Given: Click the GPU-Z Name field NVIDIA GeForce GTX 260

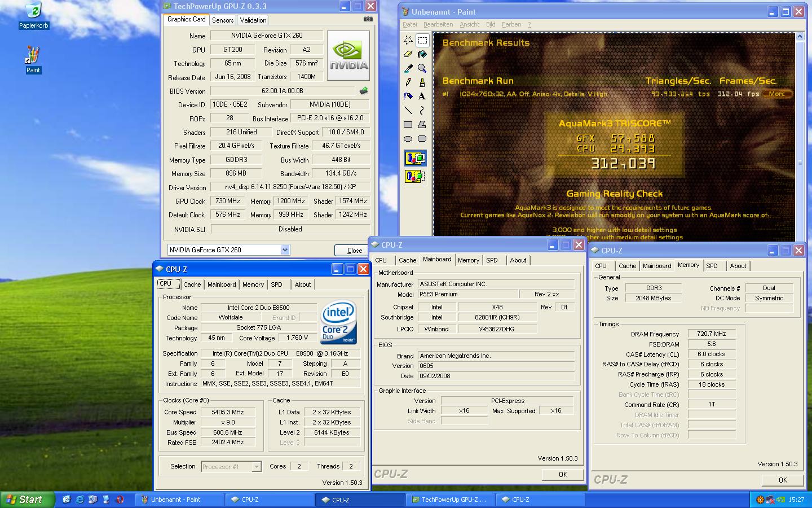Looking at the screenshot, I should tap(267, 36).
